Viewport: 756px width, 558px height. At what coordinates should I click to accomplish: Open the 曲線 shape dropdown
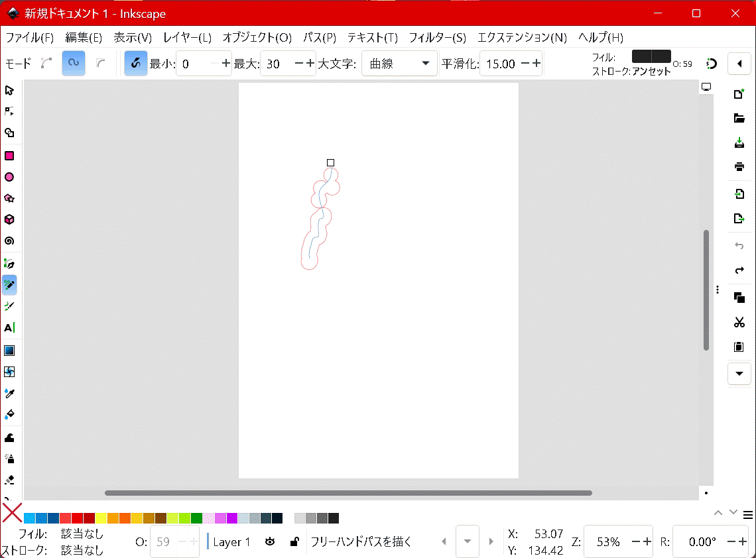pyautogui.click(x=399, y=64)
